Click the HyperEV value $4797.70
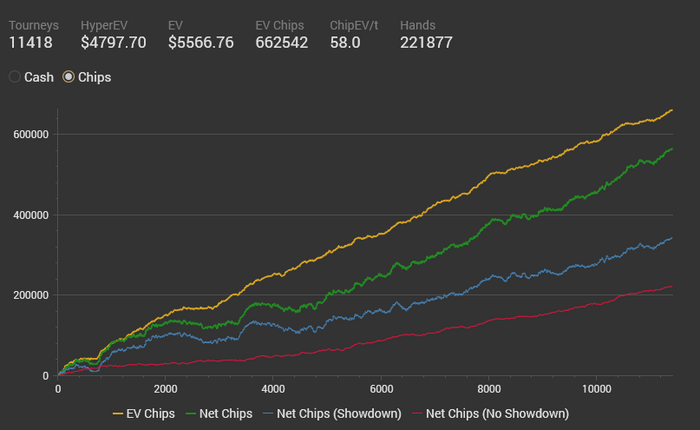The width and height of the screenshot is (700, 430). pos(113,42)
